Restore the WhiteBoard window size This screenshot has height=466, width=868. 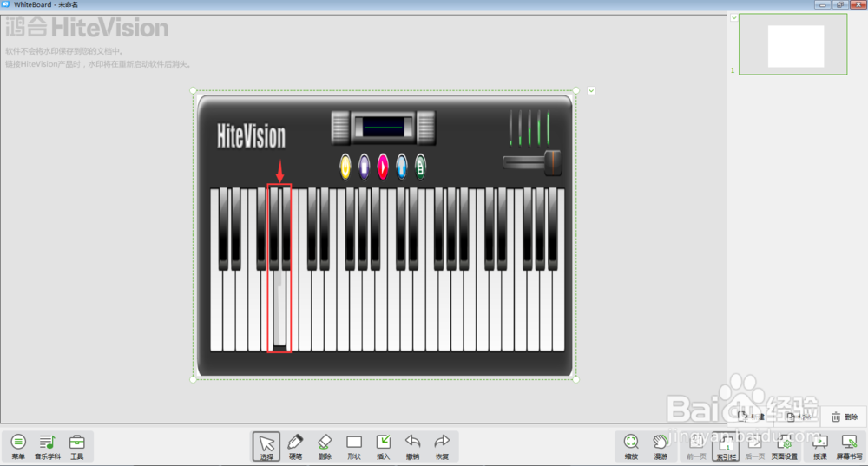click(x=839, y=4)
